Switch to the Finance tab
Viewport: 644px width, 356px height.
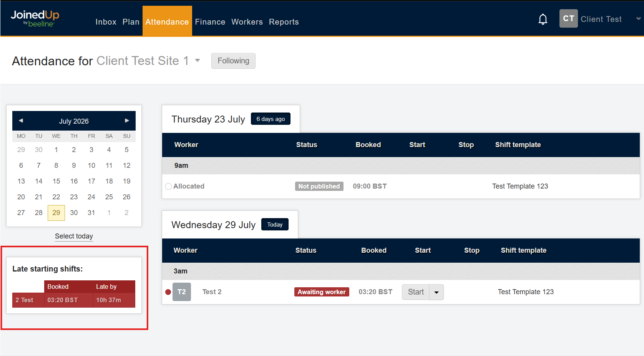click(210, 22)
